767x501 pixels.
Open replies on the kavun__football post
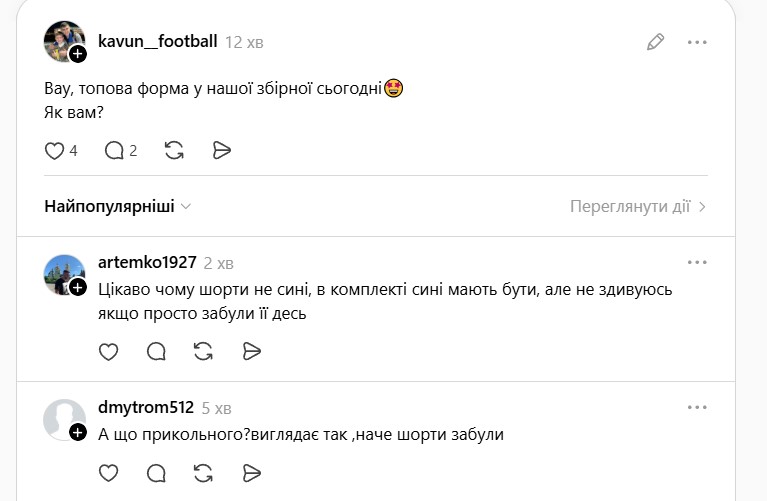(x=114, y=150)
